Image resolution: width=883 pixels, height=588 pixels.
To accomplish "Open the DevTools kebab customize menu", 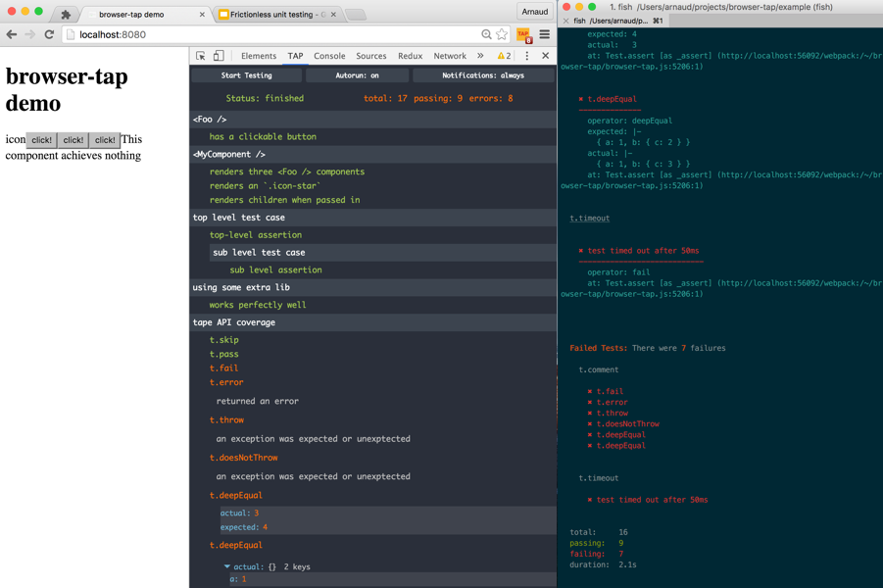I will 526,56.
